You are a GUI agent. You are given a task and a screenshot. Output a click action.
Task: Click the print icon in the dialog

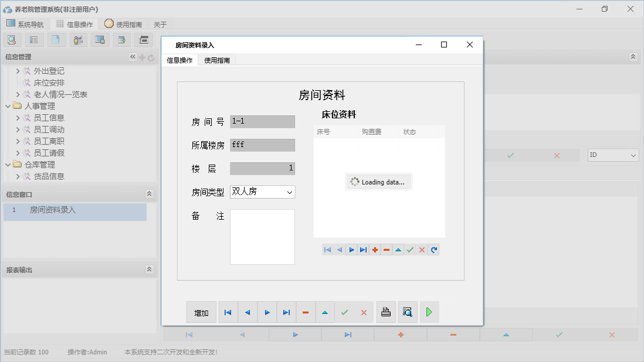tap(386, 312)
